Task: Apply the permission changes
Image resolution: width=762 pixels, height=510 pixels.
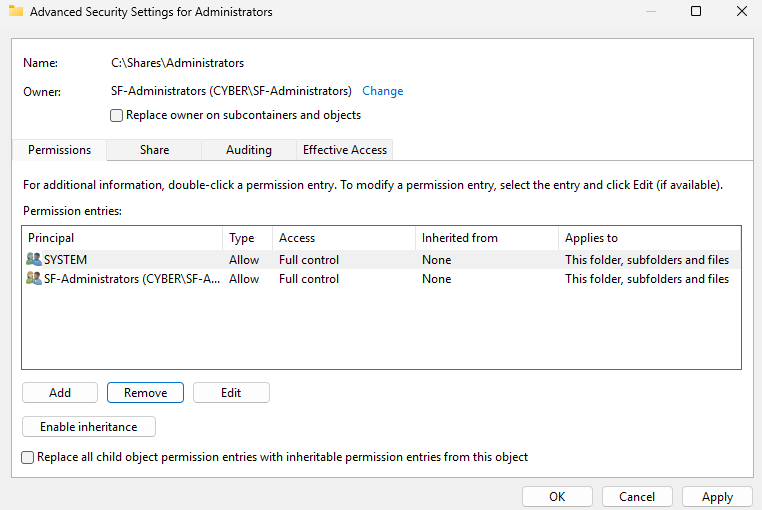Action: (717, 497)
